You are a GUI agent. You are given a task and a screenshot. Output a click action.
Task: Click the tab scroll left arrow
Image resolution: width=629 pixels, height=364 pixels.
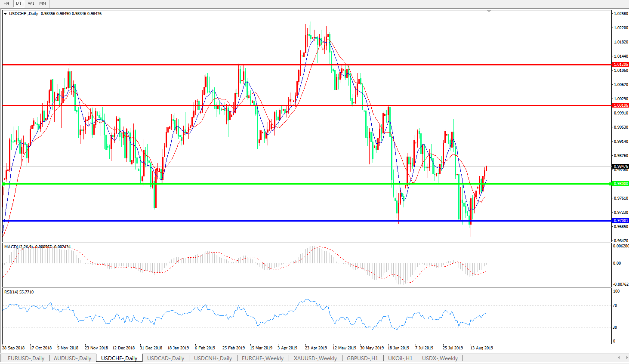619,358
